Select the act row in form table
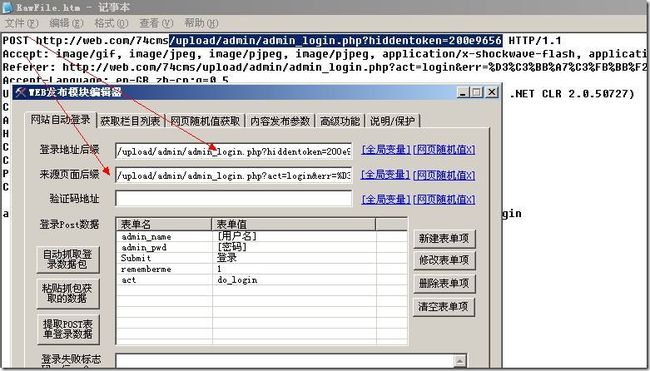The height and width of the screenshot is (371, 650). click(262, 280)
